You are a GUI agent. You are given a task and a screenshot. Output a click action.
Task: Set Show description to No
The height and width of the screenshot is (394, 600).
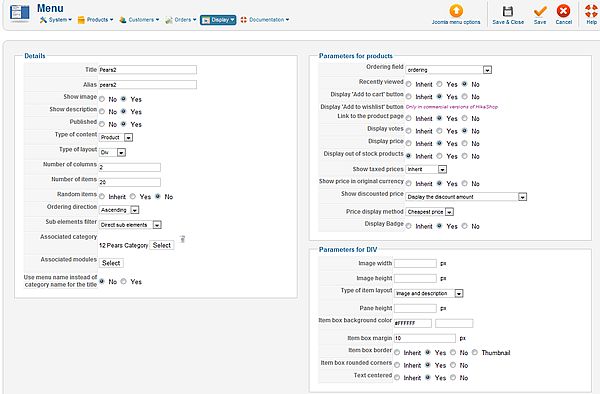point(102,112)
